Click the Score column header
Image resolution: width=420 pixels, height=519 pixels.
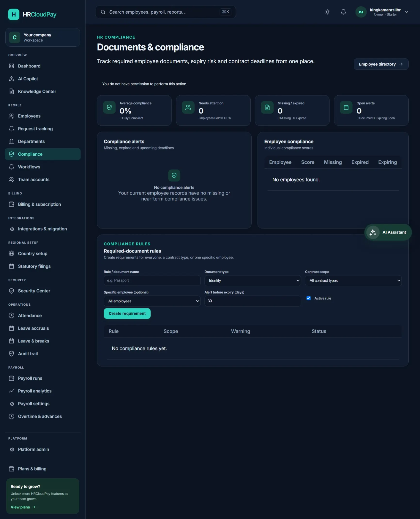308,162
